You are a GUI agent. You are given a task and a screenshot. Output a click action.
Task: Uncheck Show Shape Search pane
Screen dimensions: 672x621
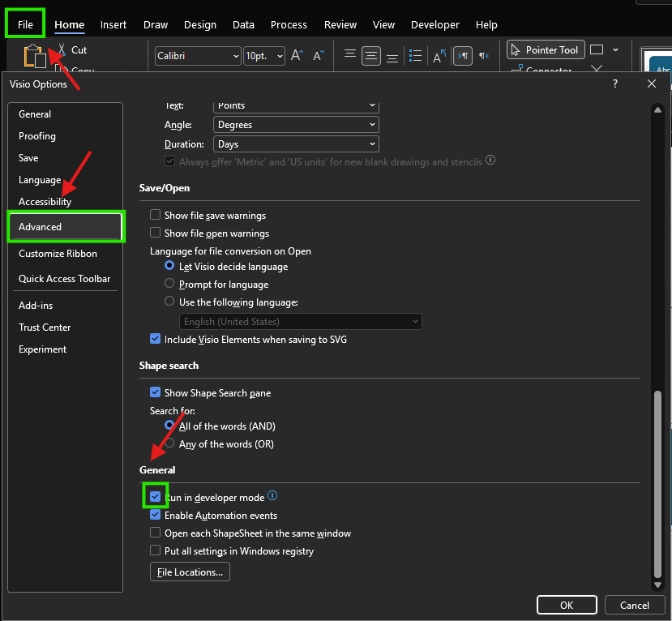(155, 392)
